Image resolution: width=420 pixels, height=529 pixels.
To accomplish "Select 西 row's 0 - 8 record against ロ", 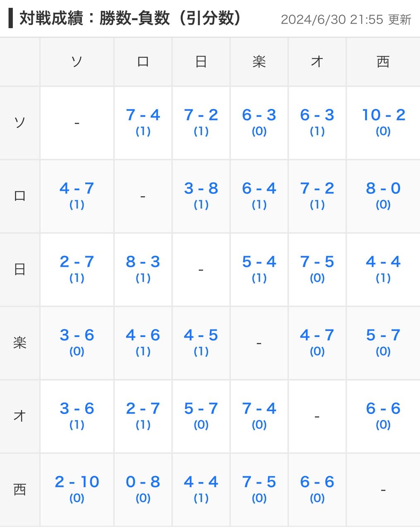I will tap(143, 482).
